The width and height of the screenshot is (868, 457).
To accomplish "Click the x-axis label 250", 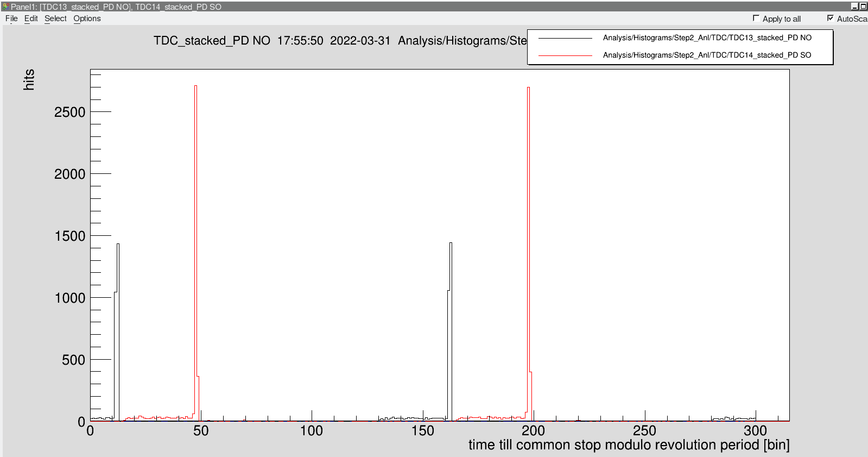I will (x=644, y=431).
